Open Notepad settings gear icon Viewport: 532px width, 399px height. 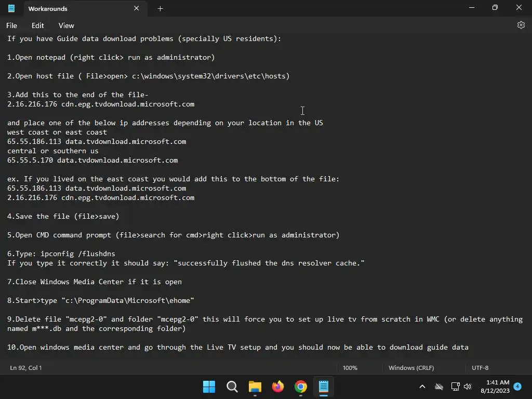coord(521,25)
